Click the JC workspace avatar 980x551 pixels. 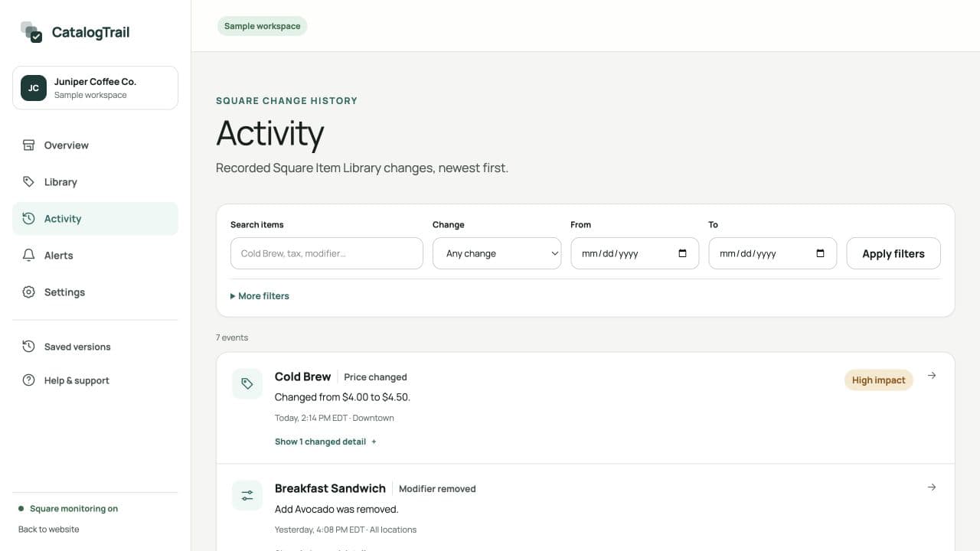(x=34, y=88)
